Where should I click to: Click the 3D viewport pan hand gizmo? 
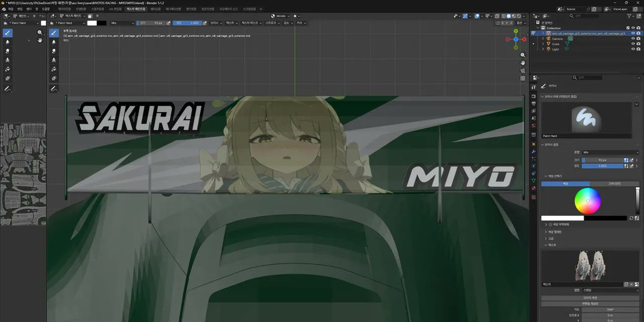pos(523,63)
